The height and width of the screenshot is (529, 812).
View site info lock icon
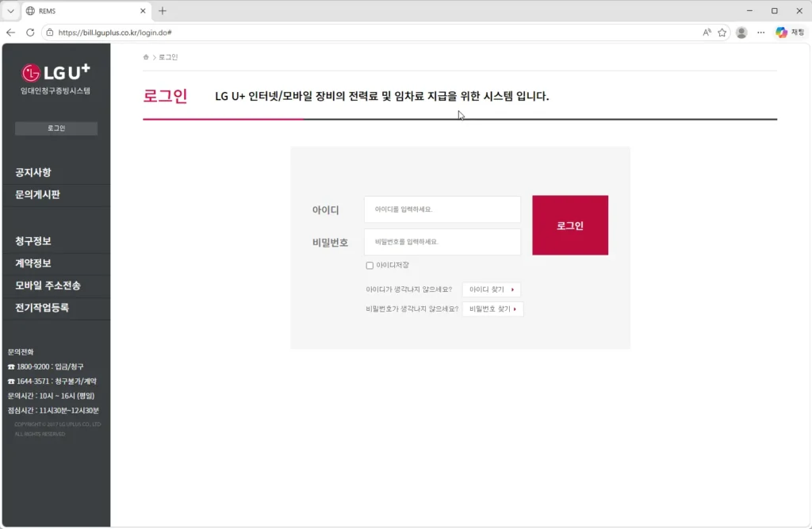[50, 33]
